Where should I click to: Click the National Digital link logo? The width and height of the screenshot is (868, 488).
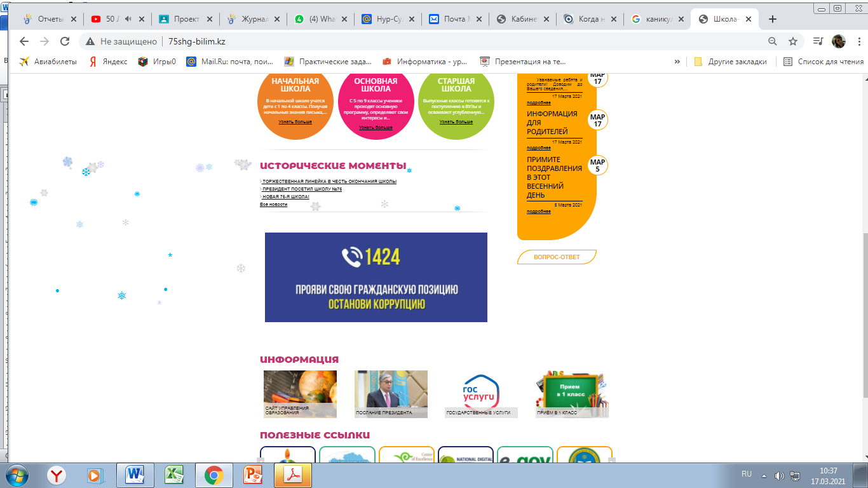coord(466,455)
